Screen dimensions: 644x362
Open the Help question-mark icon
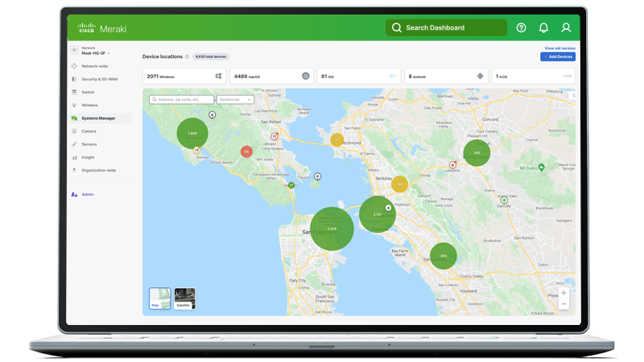[x=521, y=27]
